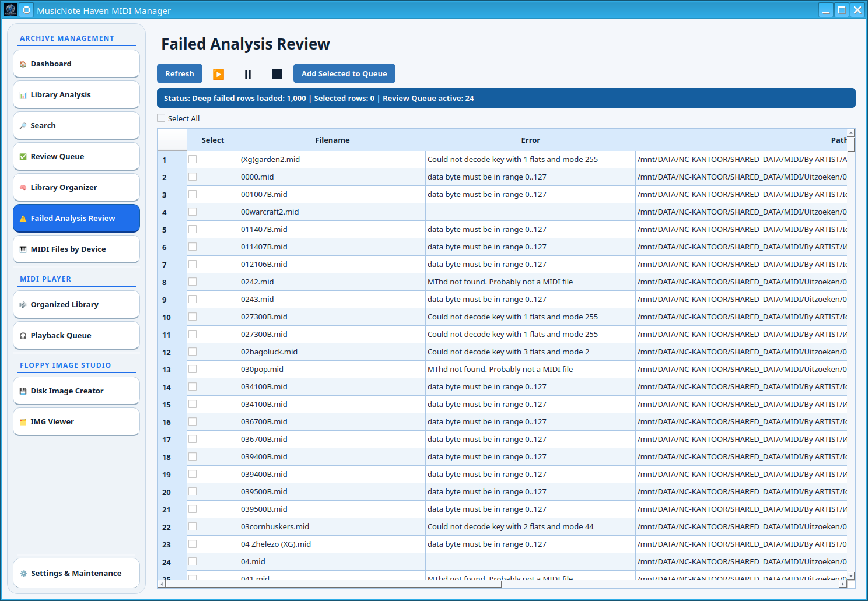Go to Library Analysis section
868x601 pixels.
click(x=76, y=95)
